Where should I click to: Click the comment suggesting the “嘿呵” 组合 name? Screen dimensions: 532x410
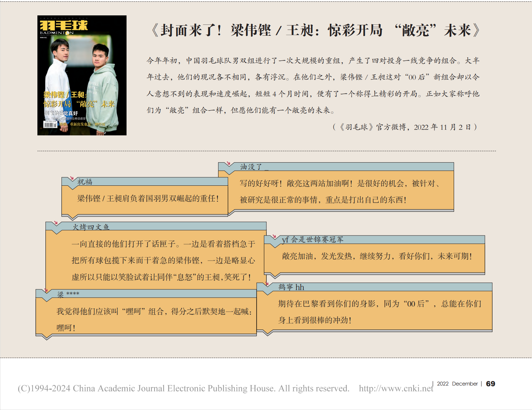tap(154, 319)
